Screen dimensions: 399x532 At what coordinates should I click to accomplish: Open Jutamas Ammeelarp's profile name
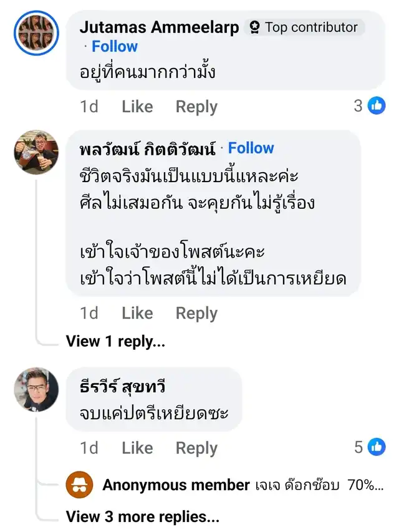(159, 27)
